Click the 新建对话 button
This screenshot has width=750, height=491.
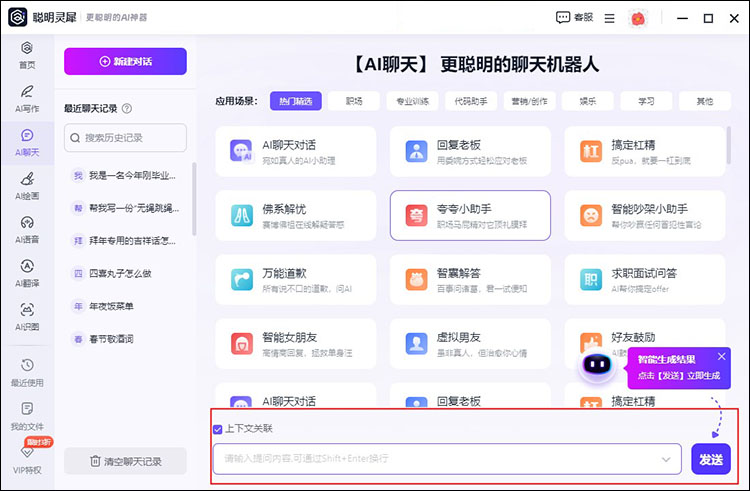[125, 61]
